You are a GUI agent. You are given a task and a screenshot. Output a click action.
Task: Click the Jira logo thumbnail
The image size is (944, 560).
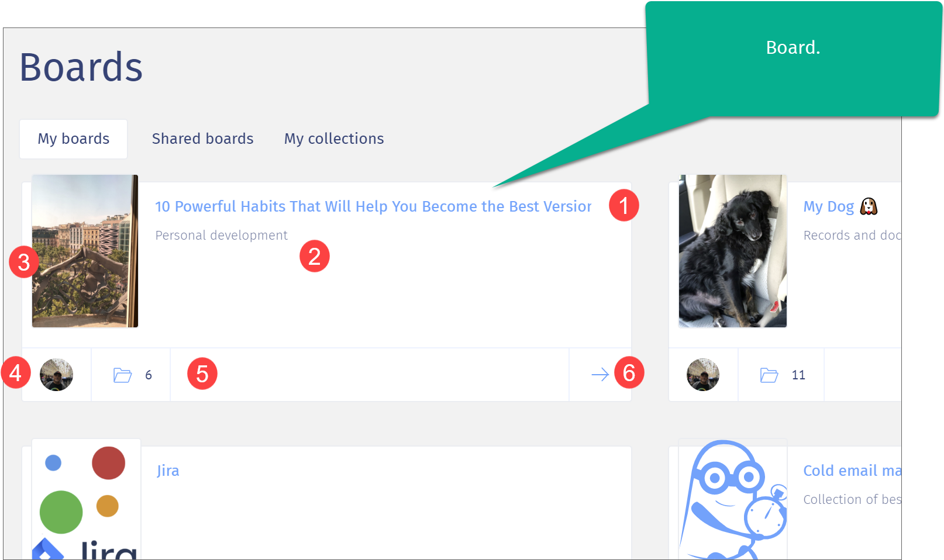point(87,499)
